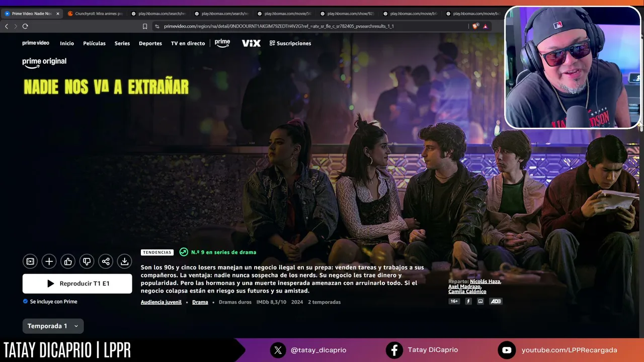Switch to the Prime Video: Nadie Nos tab

[x=32, y=14]
